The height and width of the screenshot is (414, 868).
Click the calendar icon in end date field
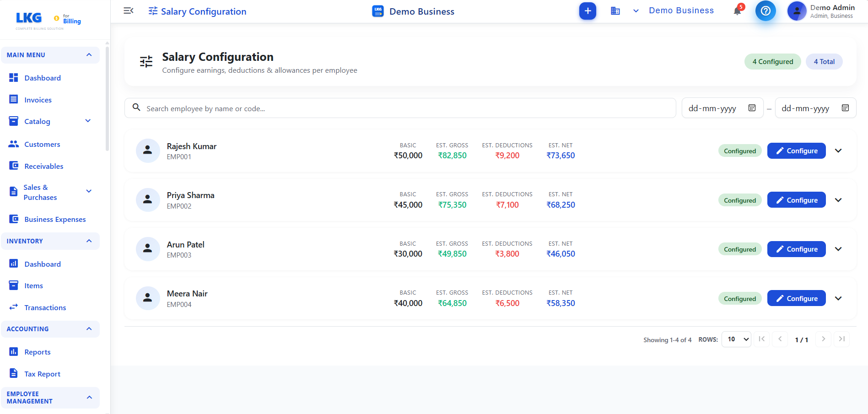click(845, 108)
